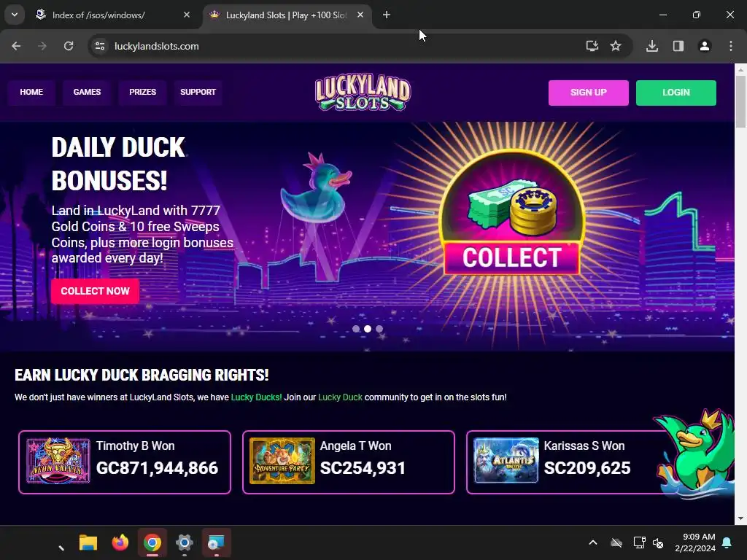
Task: Open File Explorer from the taskbar
Action: click(x=88, y=542)
